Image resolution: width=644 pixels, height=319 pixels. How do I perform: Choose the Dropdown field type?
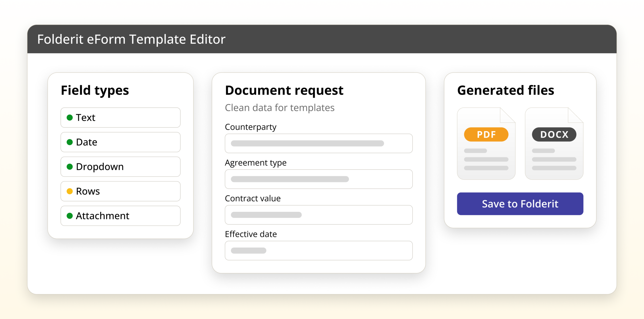point(120,167)
